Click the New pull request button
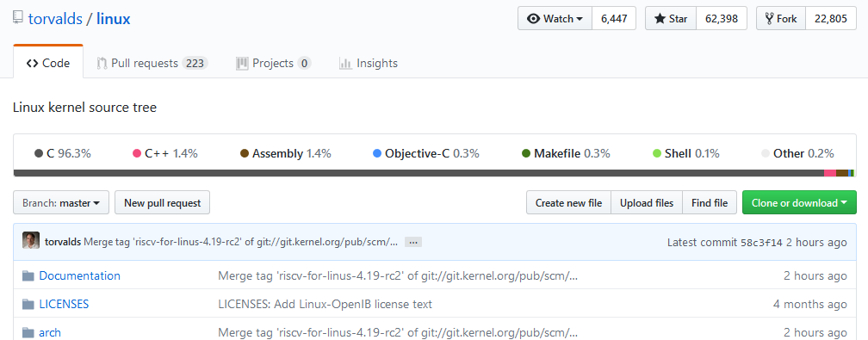Image resolution: width=868 pixels, height=340 pixels. [x=162, y=202]
